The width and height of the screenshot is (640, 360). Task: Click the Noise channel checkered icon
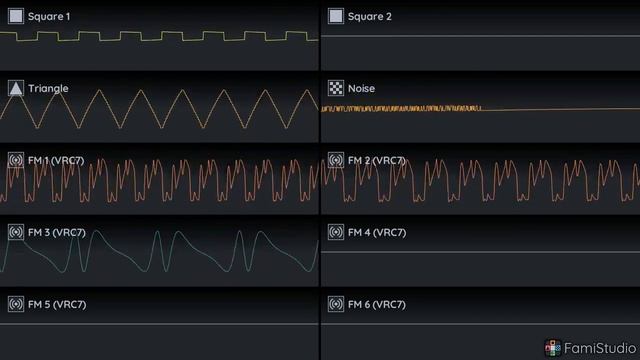336,88
